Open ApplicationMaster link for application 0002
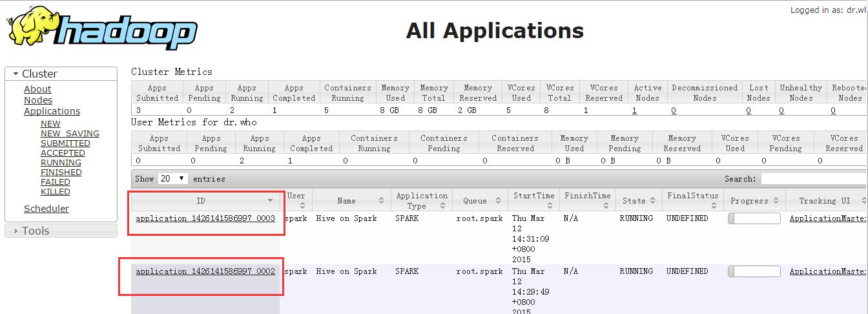The width and height of the screenshot is (868, 314). (x=829, y=271)
